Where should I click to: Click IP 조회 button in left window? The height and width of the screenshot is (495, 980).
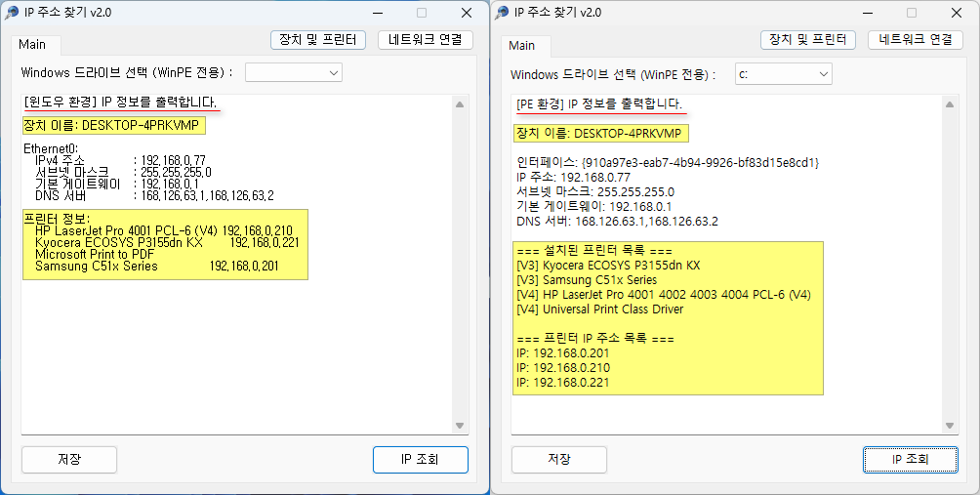click(x=421, y=460)
